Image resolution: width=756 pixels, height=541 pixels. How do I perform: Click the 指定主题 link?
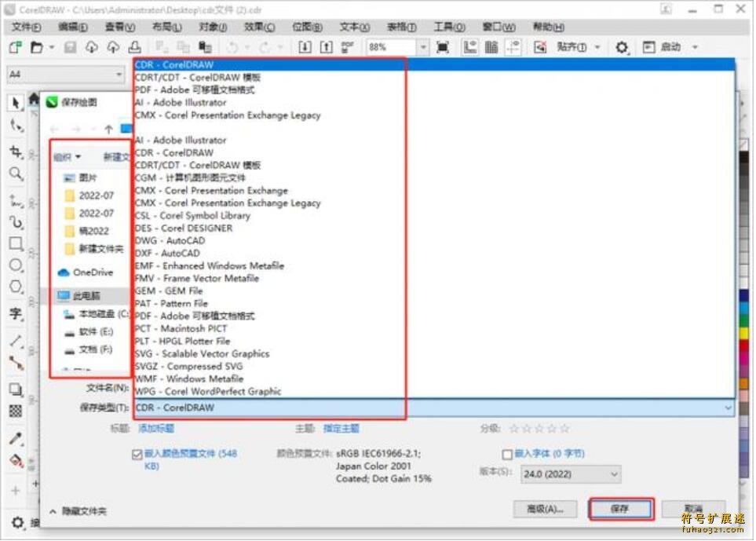pos(341,428)
